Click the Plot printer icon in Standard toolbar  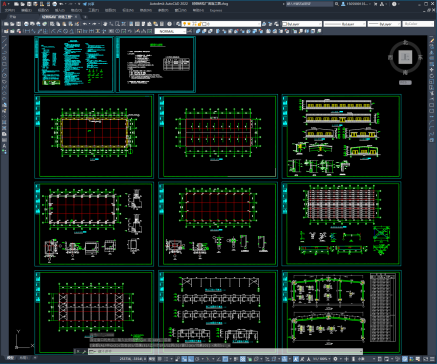click(x=26, y=24)
